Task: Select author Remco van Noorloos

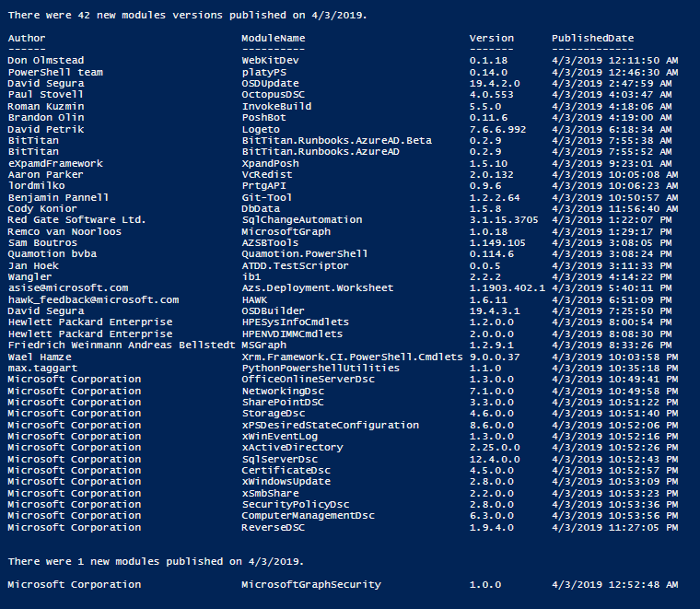Action: 64,232
